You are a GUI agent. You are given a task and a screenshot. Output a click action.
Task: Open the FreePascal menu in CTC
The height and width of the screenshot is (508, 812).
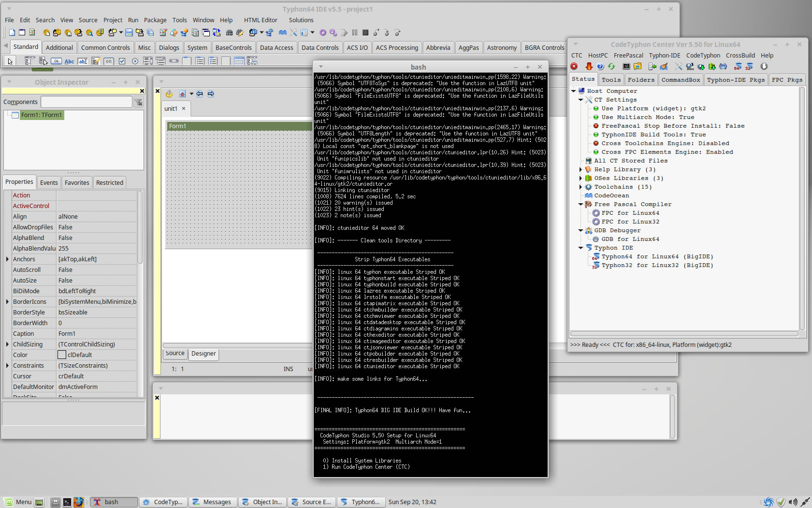[x=628, y=56]
